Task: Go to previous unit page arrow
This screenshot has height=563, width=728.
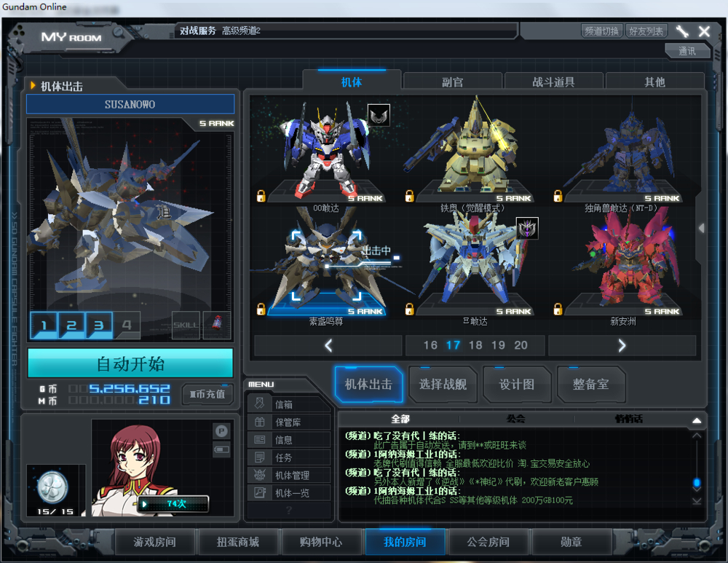Action: coord(328,345)
